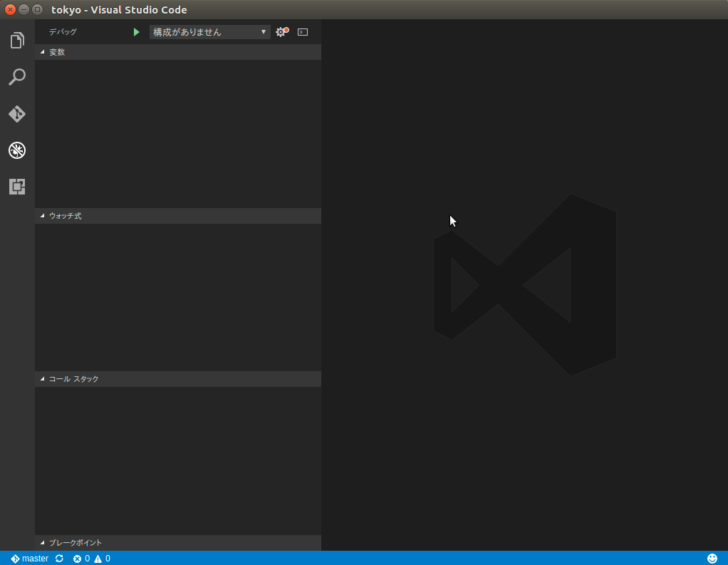Open the Explorer files view
The height and width of the screenshot is (565, 728).
click(x=17, y=41)
